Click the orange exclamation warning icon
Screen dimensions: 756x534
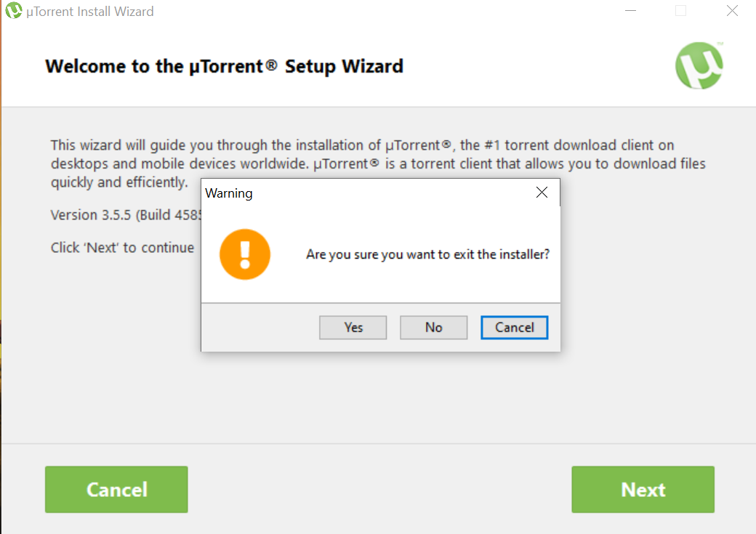point(245,254)
